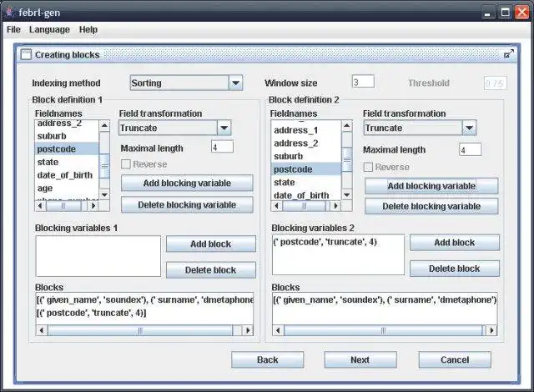
Task: Select given_name soundex row in Blocks 2
Action: click(x=385, y=299)
